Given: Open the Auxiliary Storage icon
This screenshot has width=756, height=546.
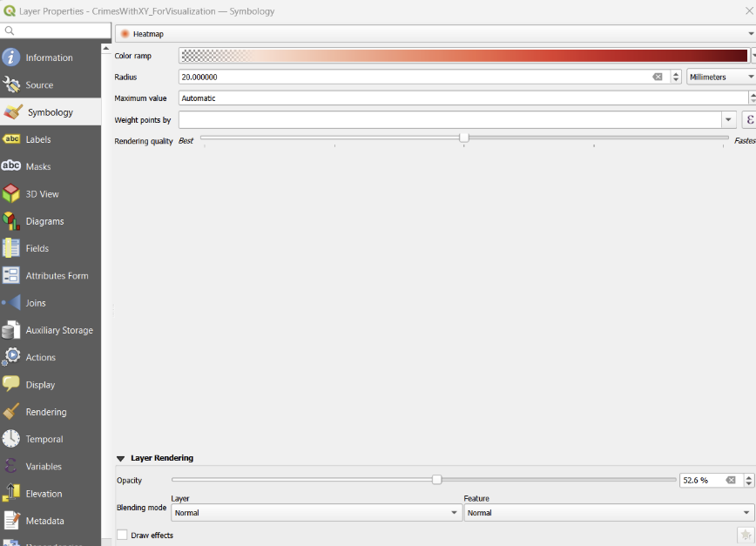Looking at the screenshot, I should pos(11,330).
